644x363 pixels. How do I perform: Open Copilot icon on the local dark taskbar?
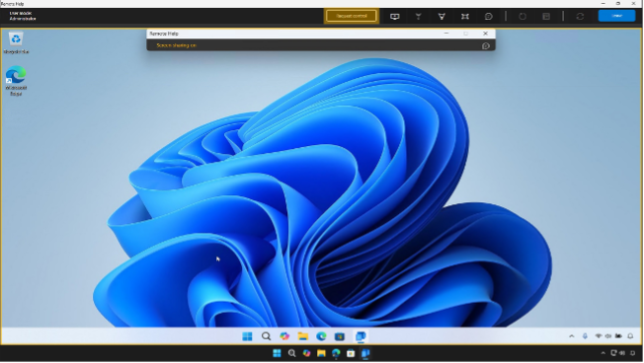[306, 353]
